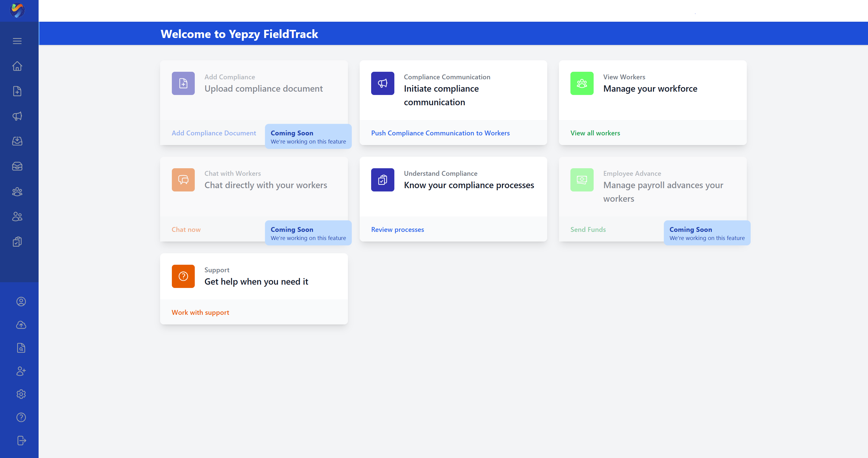This screenshot has height=458, width=868.
Task: Click the cloud upload icon in the sidebar
Action: (x=21, y=325)
